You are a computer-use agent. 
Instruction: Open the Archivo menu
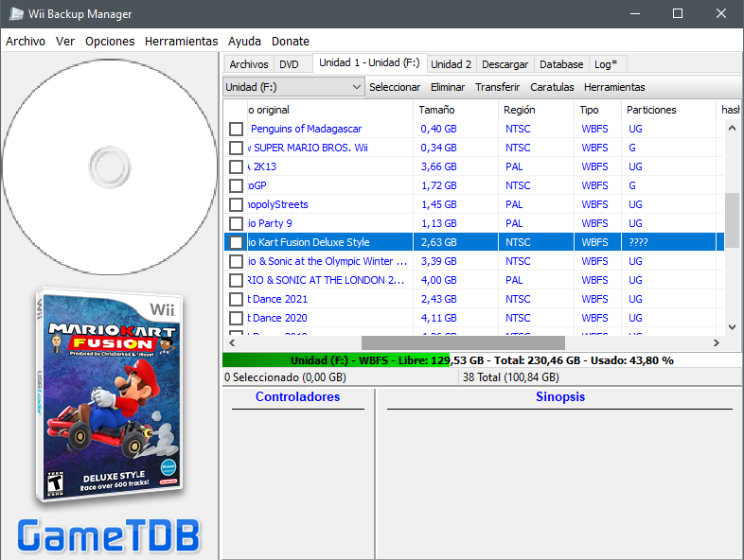[26, 42]
